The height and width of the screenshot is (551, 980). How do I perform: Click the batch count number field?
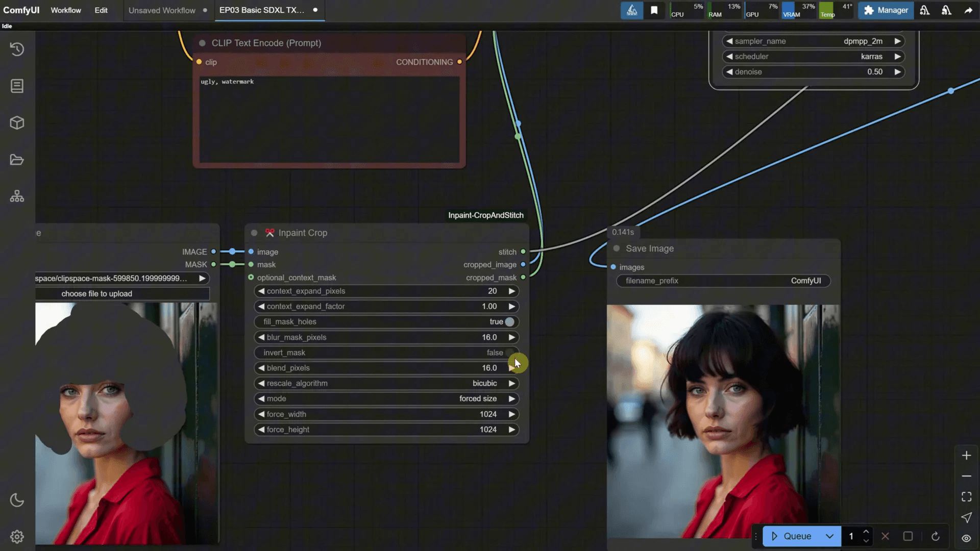pos(851,536)
